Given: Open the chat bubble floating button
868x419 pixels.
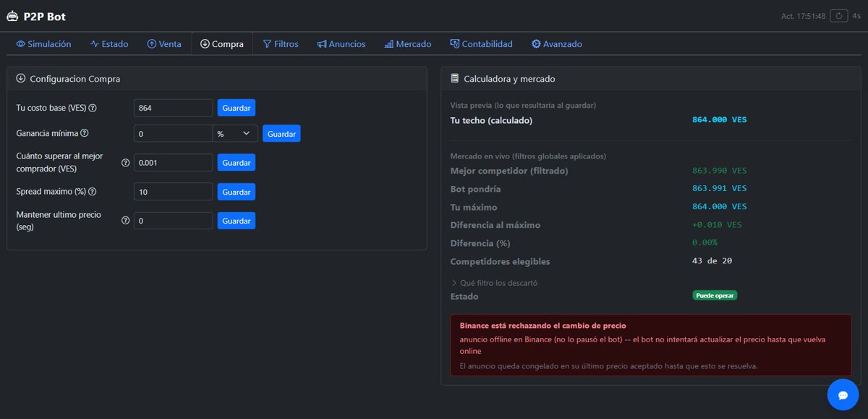Looking at the screenshot, I should tap(843, 395).
